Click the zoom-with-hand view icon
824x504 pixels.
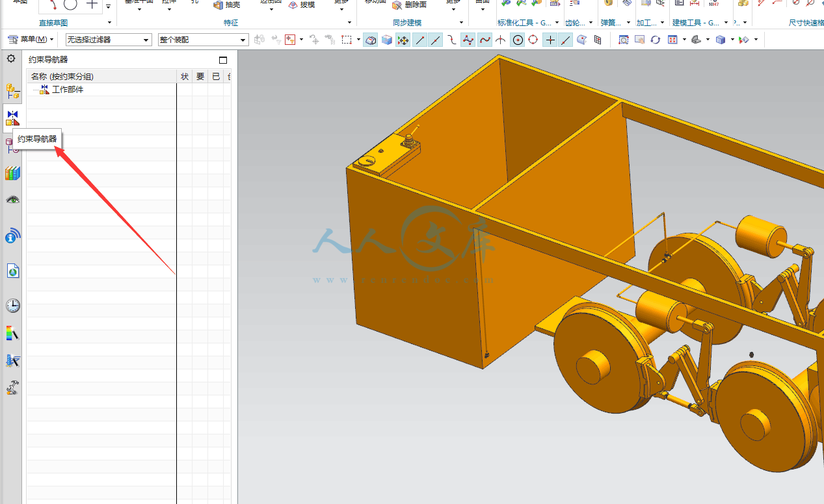pos(639,40)
